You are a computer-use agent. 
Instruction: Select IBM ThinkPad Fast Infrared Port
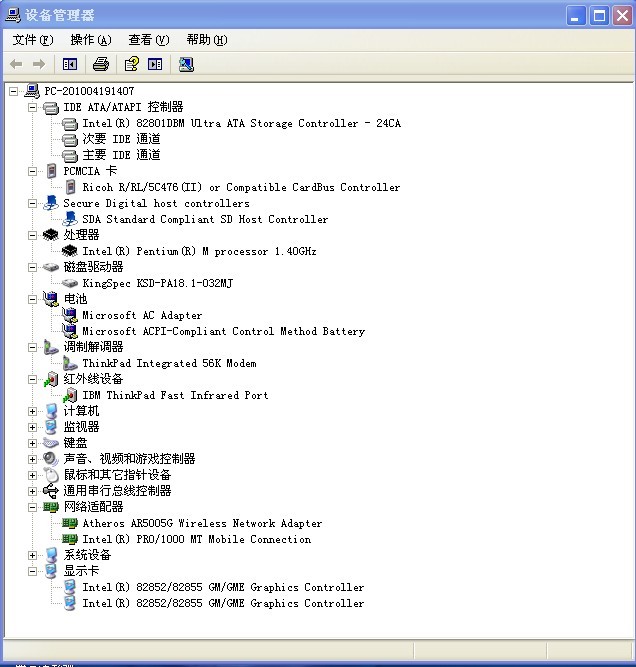[x=175, y=396]
